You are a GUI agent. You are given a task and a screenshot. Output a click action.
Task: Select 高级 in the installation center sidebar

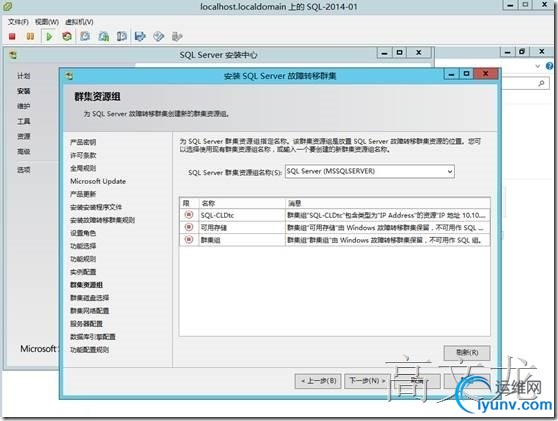(23, 152)
